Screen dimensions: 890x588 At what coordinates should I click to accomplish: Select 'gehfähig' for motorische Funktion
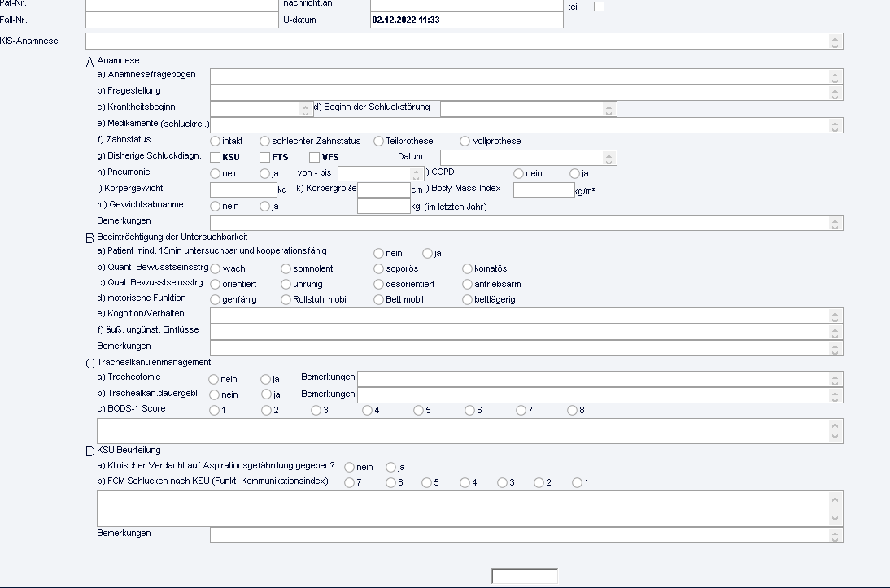pos(215,299)
